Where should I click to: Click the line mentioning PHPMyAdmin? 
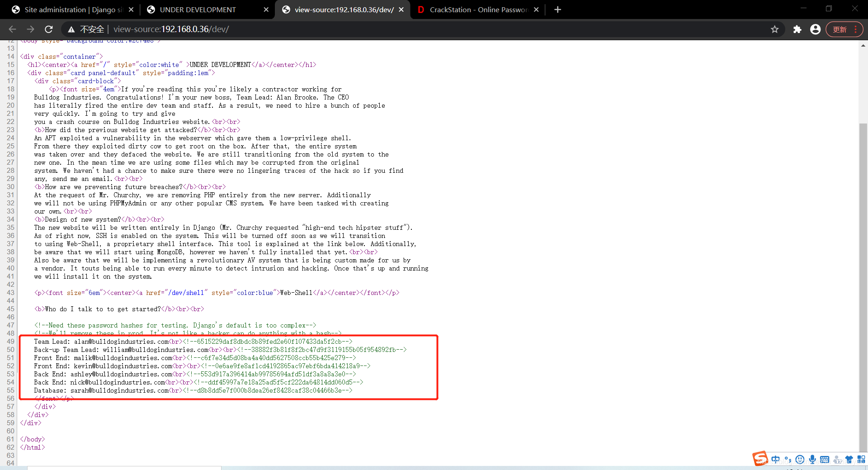212,203
